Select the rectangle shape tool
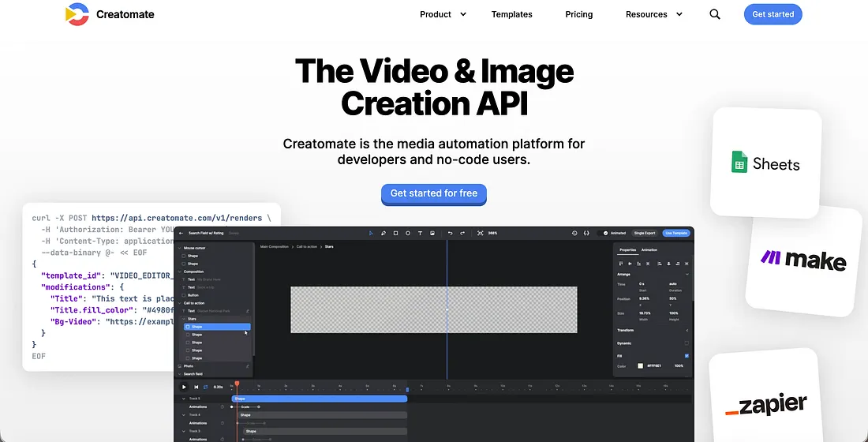This screenshot has height=442, width=868. coord(395,233)
